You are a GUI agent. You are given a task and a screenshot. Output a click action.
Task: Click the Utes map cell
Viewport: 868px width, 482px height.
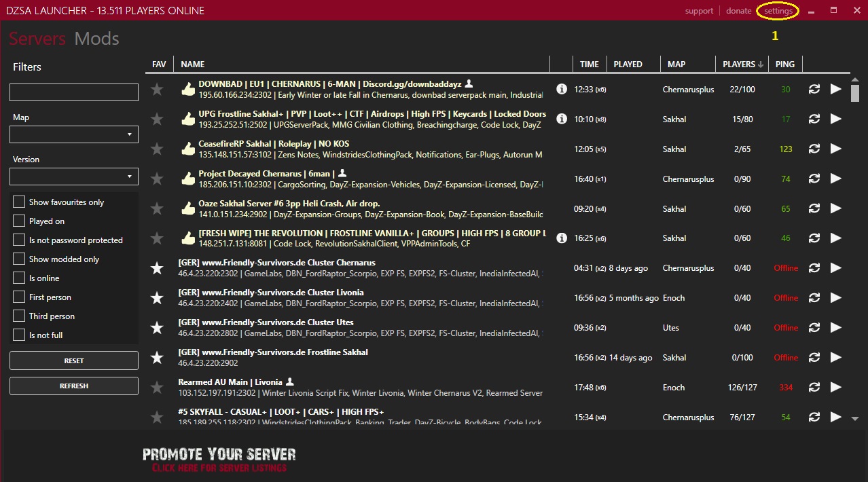[x=671, y=328]
